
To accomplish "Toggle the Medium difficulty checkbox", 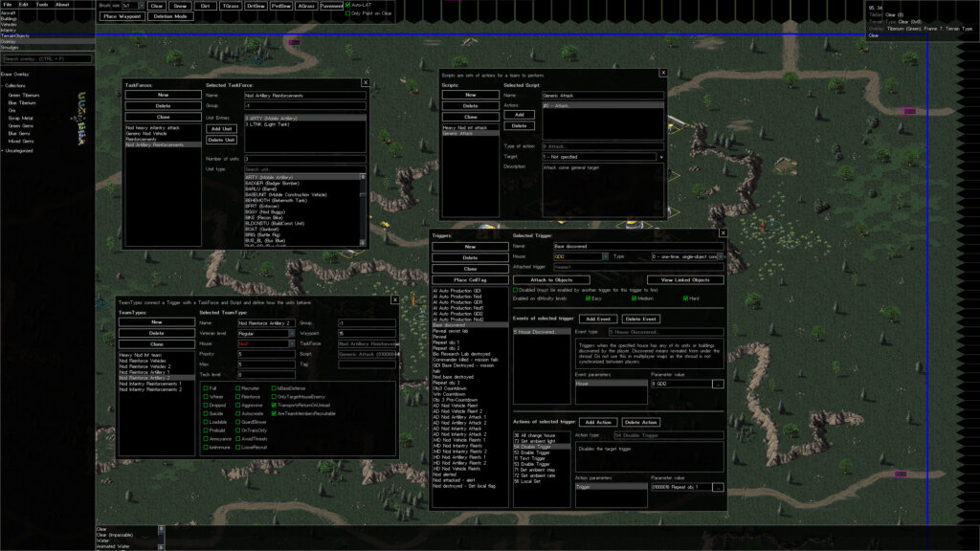I will 634,298.
